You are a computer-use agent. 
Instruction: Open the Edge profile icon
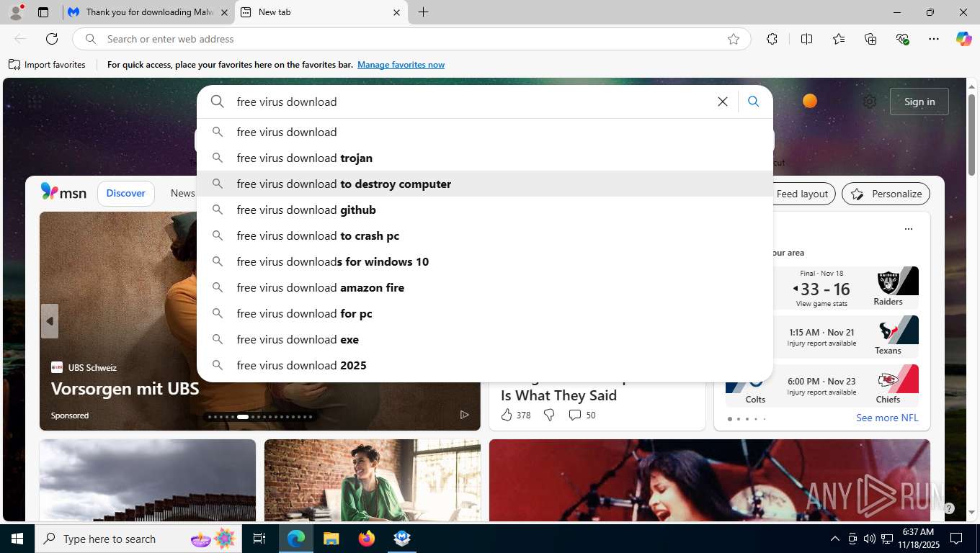(16, 12)
